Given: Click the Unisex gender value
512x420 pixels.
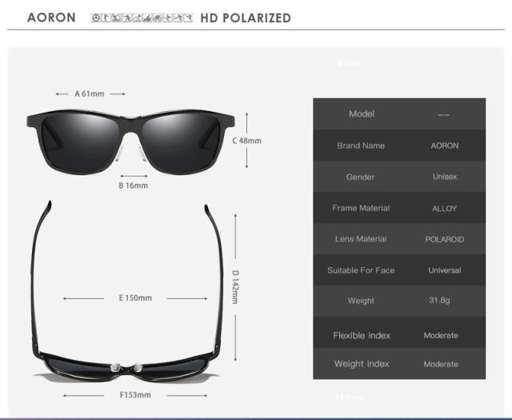Looking at the screenshot, I should click(x=444, y=177).
